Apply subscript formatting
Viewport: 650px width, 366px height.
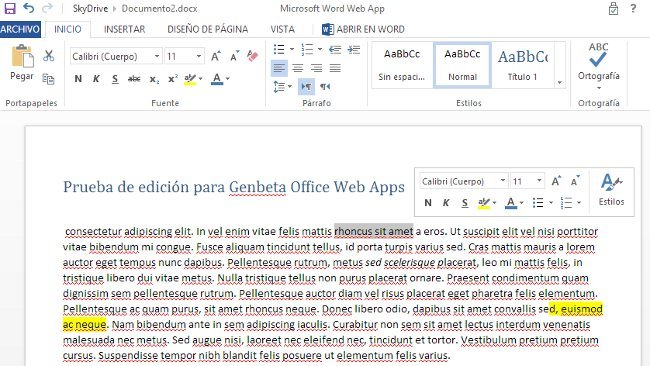click(x=154, y=79)
